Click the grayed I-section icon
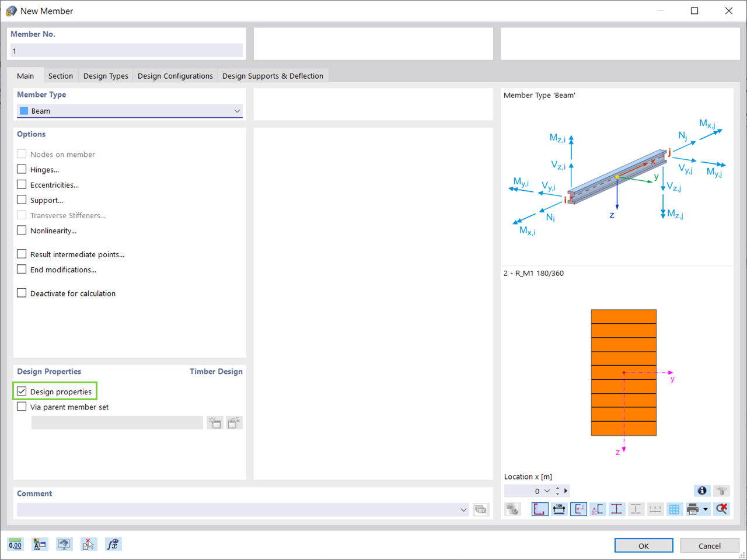 tap(636, 509)
